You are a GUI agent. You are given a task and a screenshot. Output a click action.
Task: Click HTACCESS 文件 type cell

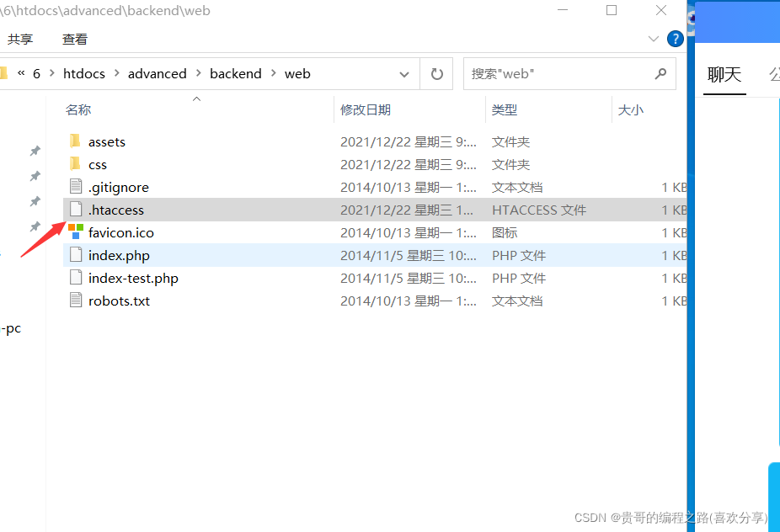[x=539, y=210]
